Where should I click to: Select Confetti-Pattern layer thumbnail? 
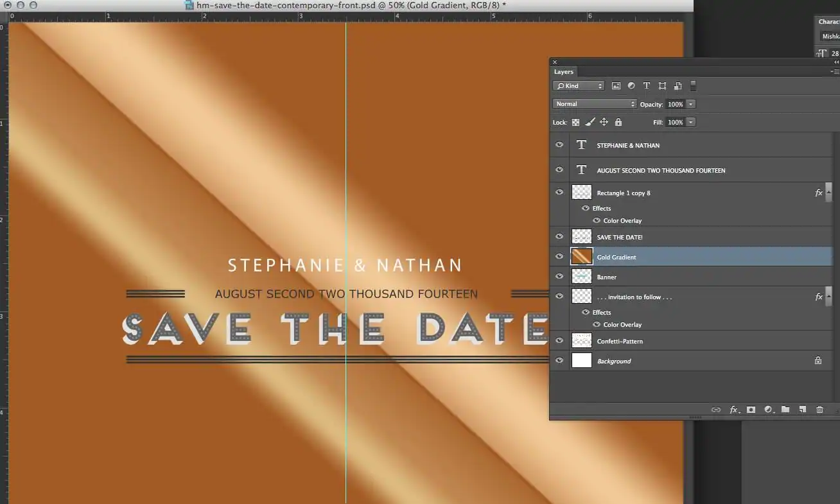(x=581, y=341)
